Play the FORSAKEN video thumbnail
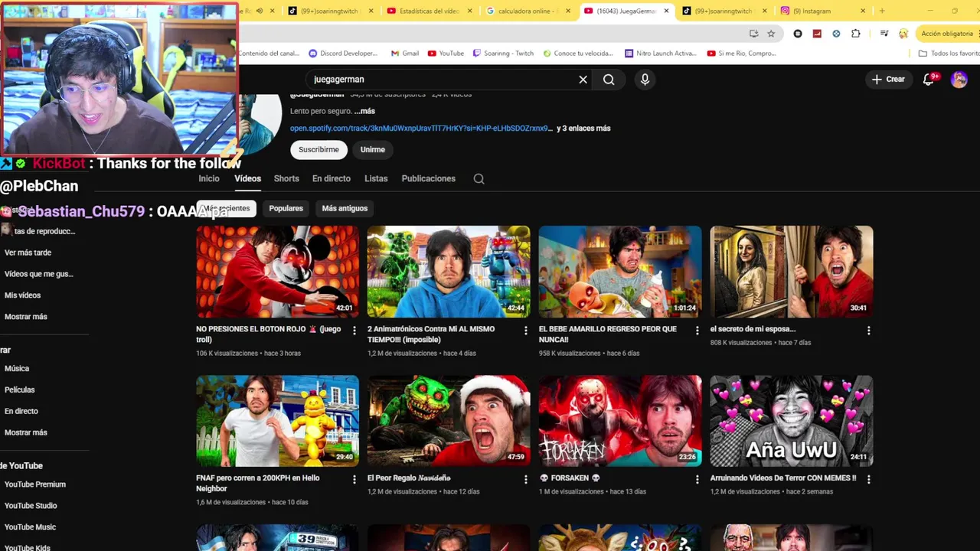The width and height of the screenshot is (980, 551). (620, 420)
